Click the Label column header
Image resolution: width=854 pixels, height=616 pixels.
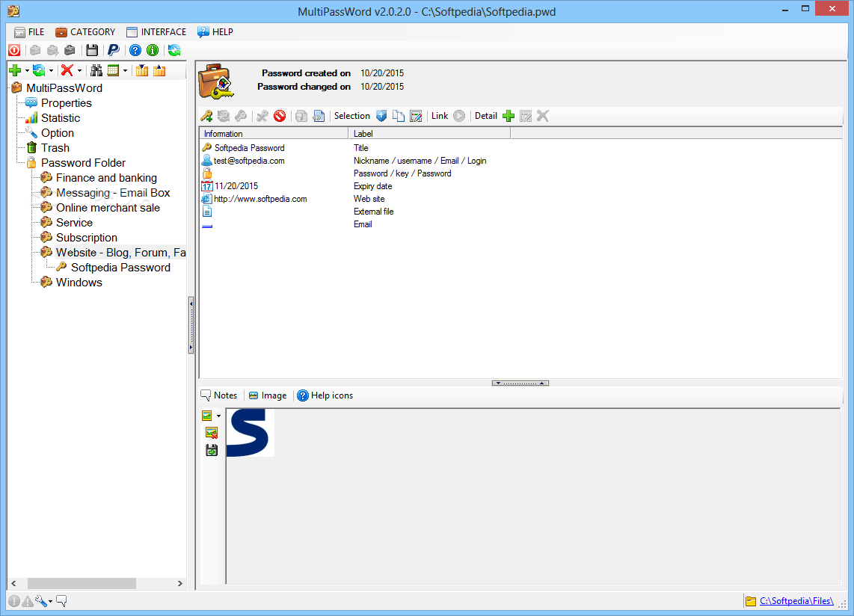click(x=430, y=133)
